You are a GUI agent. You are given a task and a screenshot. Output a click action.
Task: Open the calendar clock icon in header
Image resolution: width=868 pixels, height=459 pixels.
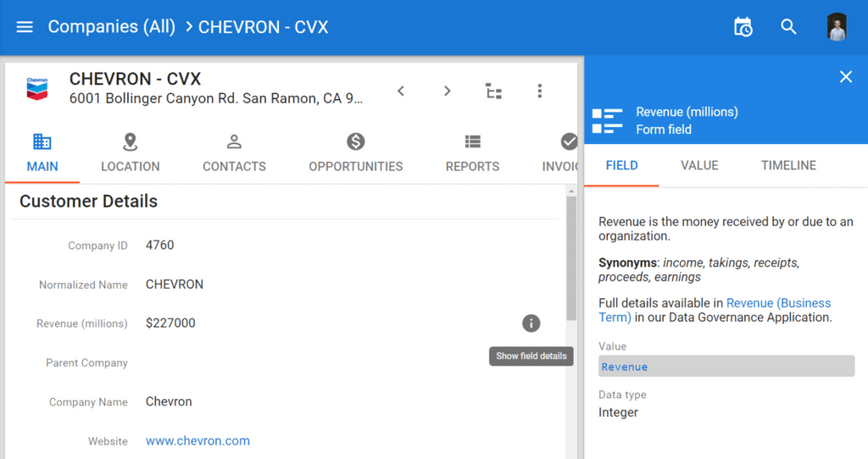[x=743, y=27]
